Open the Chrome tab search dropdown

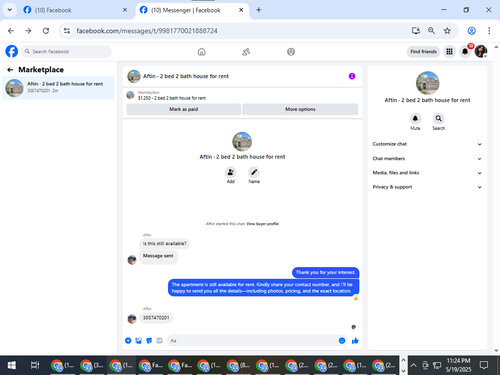10,10
